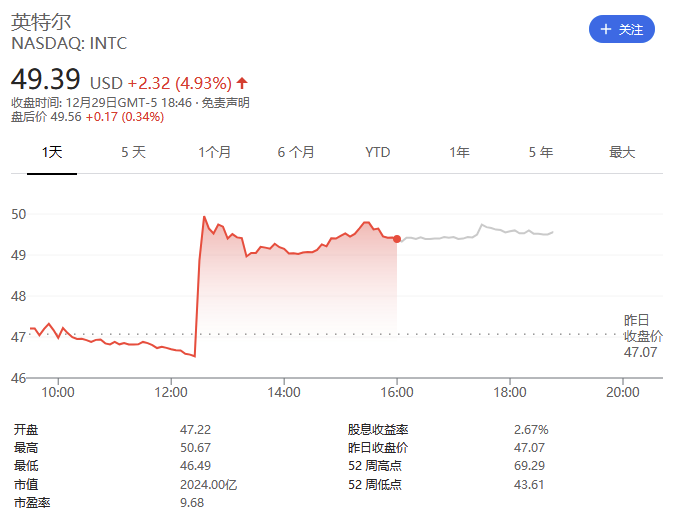Screen dimensions: 674x518
Task: Open the 1个月 chart tab
Action: 215,152
